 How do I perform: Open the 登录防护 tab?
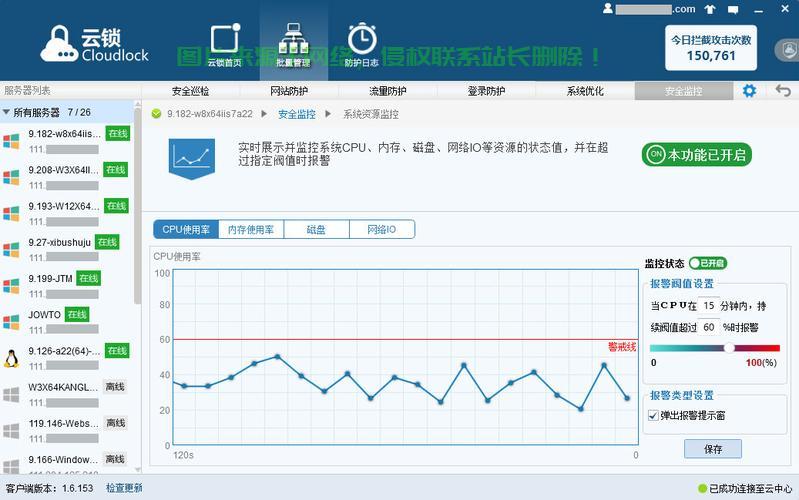[x=487, y=91]
